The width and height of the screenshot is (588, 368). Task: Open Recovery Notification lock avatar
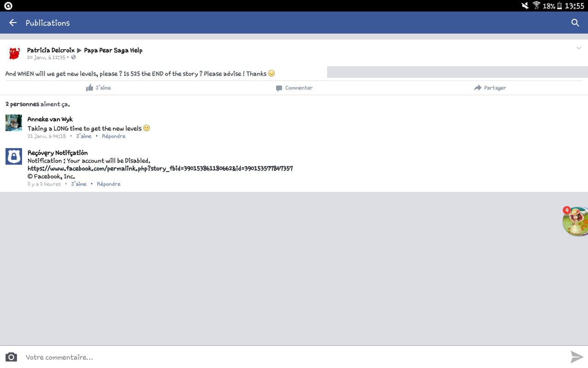(x=14, y=156)
